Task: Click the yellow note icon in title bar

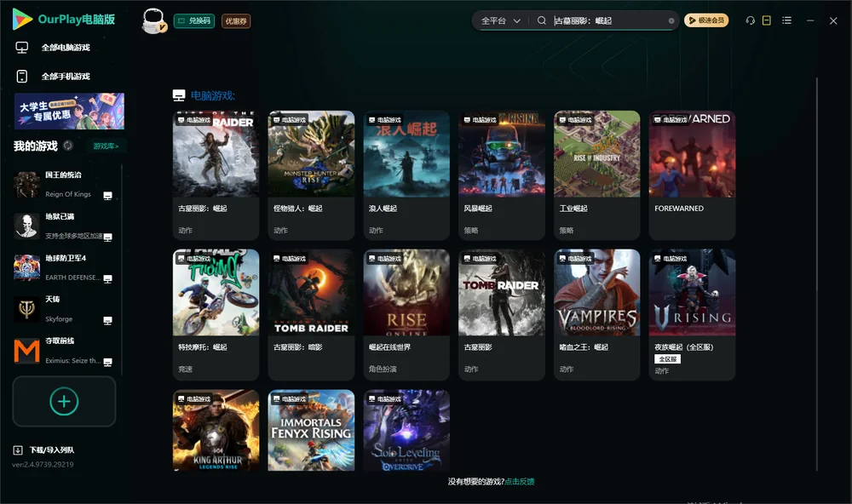Action: coord(766,20)
